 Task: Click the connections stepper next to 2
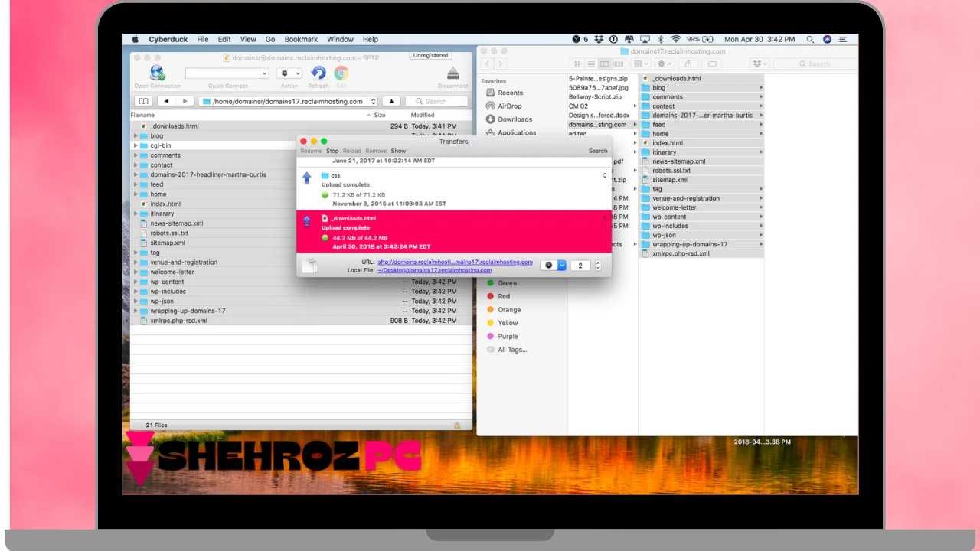[x=598, y=266]
